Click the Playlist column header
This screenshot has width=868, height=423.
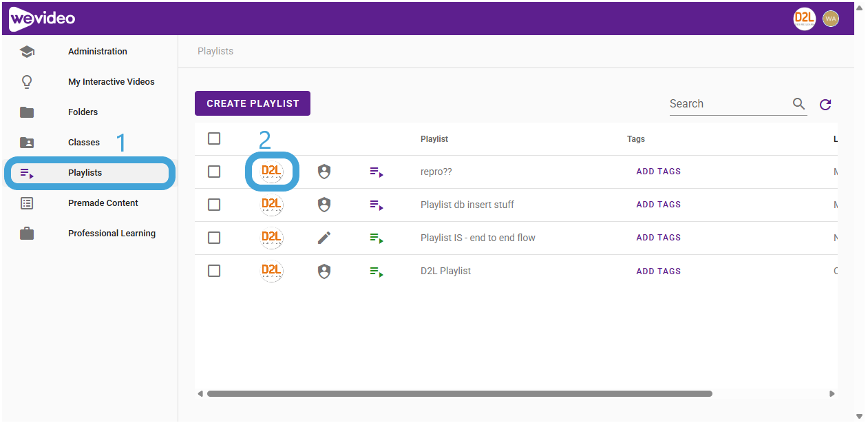tap(434, 139)
